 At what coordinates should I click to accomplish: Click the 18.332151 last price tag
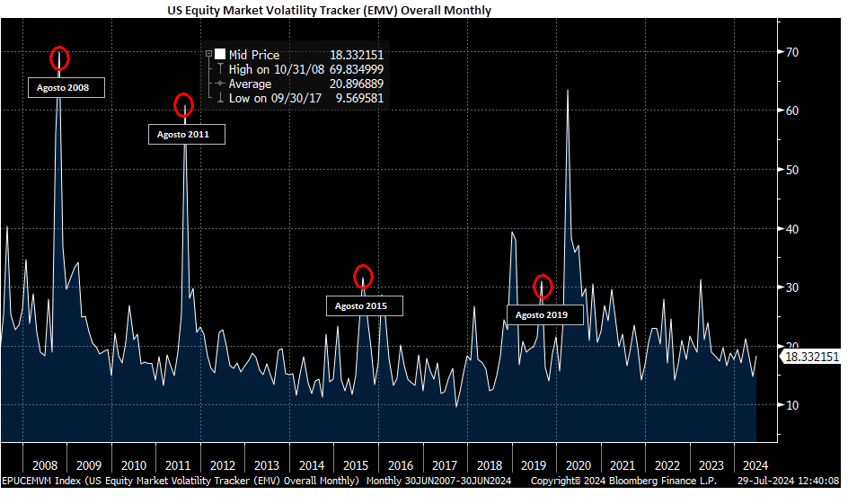pyautogui.click(x=812, y=357)
